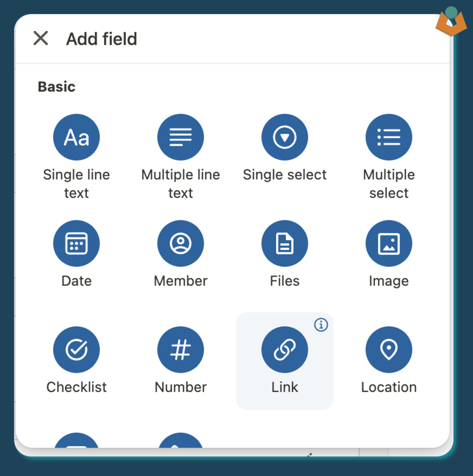Click the Link chain icon
The height and width of the screenshot is (476, 473).
click(285, 350)
